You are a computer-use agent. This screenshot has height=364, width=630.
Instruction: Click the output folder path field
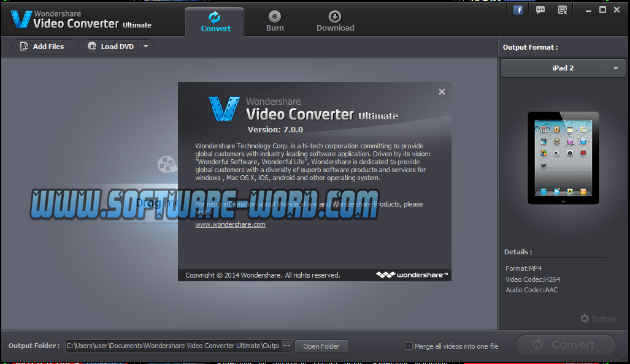coord(173,346)
